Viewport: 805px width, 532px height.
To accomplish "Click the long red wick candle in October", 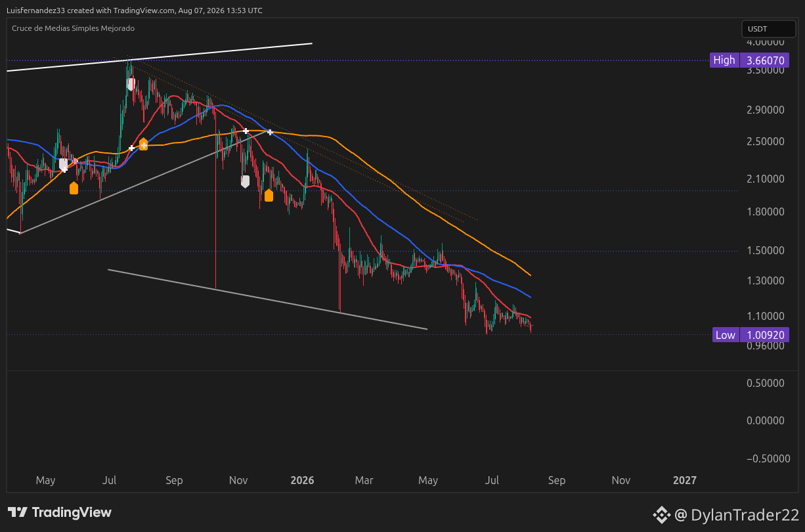I will coord(215,197).
